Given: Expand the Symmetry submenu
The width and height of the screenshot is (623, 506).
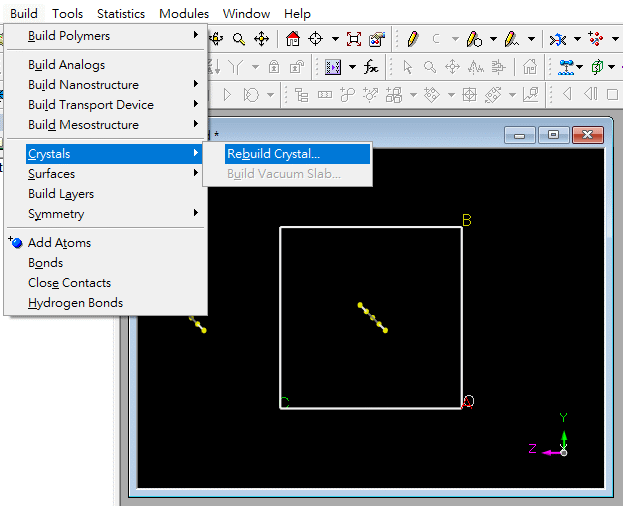Looking at the screenshot, I should (56, 214).
